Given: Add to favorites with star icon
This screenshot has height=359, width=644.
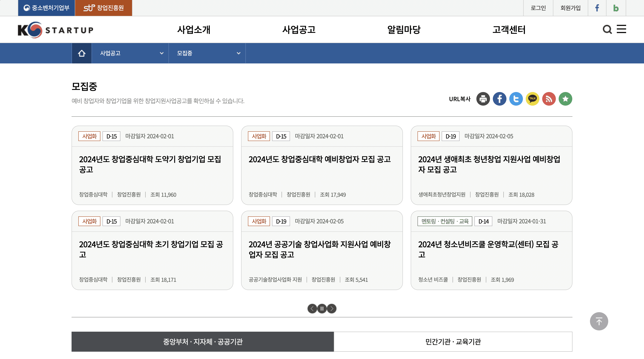Looking at the screenshot, I should [565, 99].
